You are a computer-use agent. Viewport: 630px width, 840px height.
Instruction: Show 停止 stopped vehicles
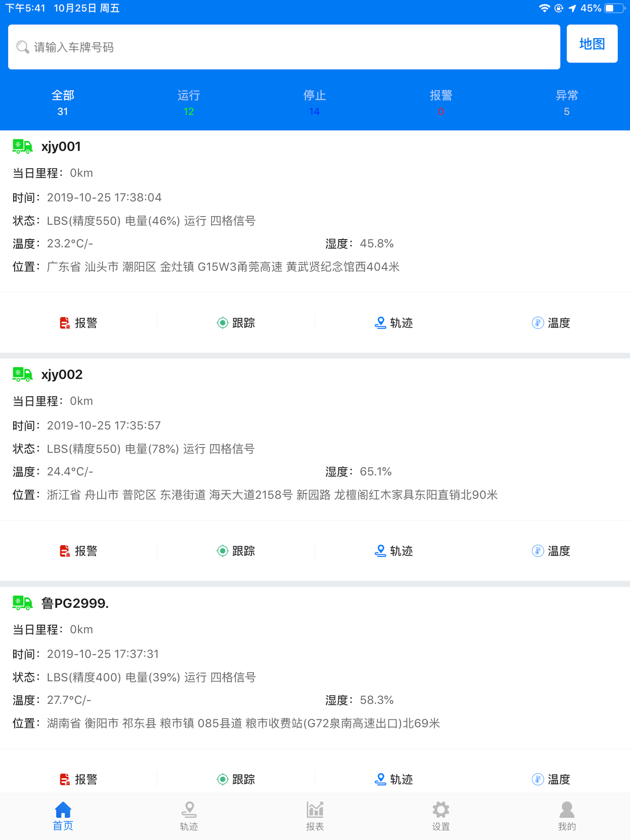[x=315, y=102]
